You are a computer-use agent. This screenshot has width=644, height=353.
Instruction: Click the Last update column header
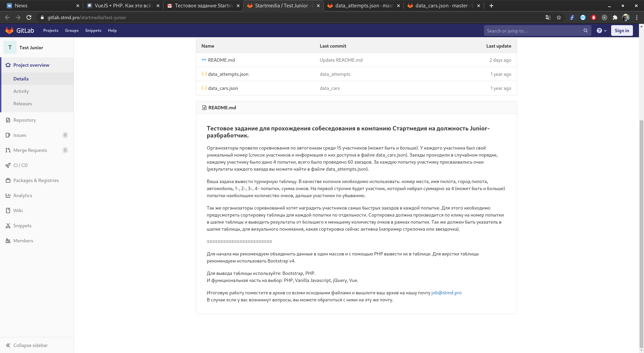coord(499,46)
